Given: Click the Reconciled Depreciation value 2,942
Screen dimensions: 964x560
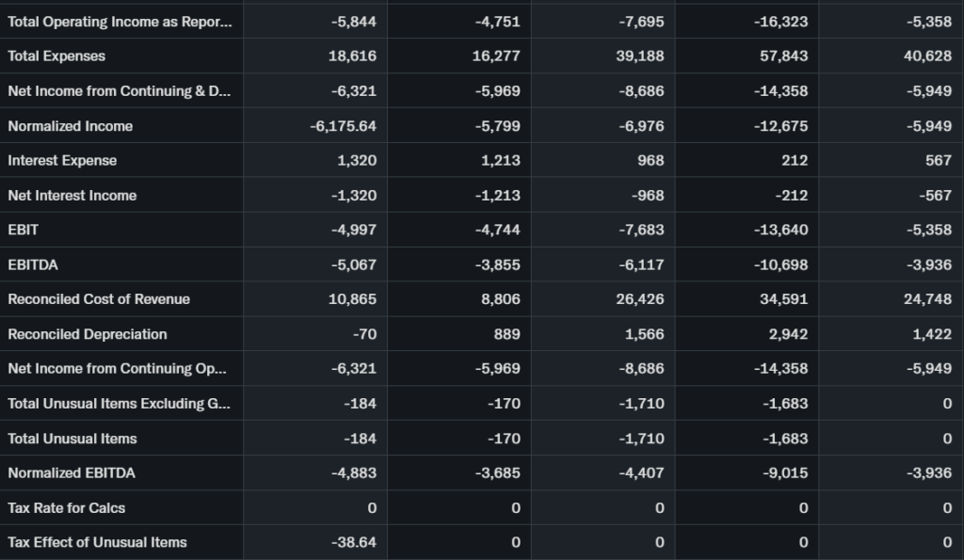Looking at the screenshot, I should [x=787, y=334].
